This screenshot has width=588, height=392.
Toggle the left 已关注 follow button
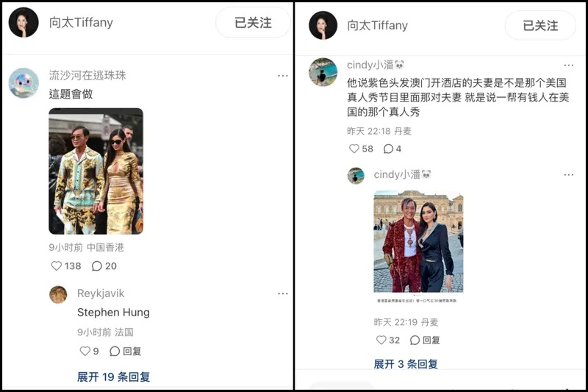point(253,23)
